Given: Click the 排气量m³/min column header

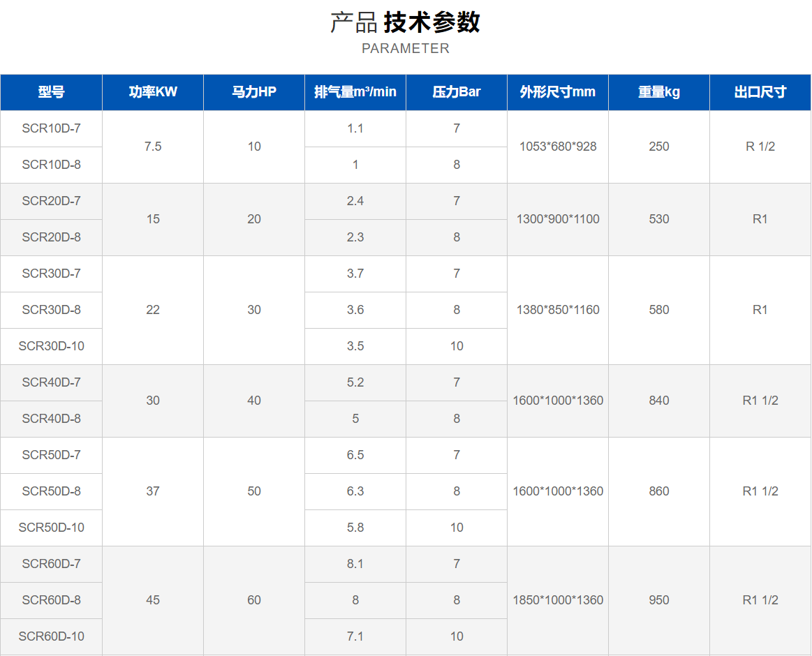Looking at the screenshot, I should (355, 92).
